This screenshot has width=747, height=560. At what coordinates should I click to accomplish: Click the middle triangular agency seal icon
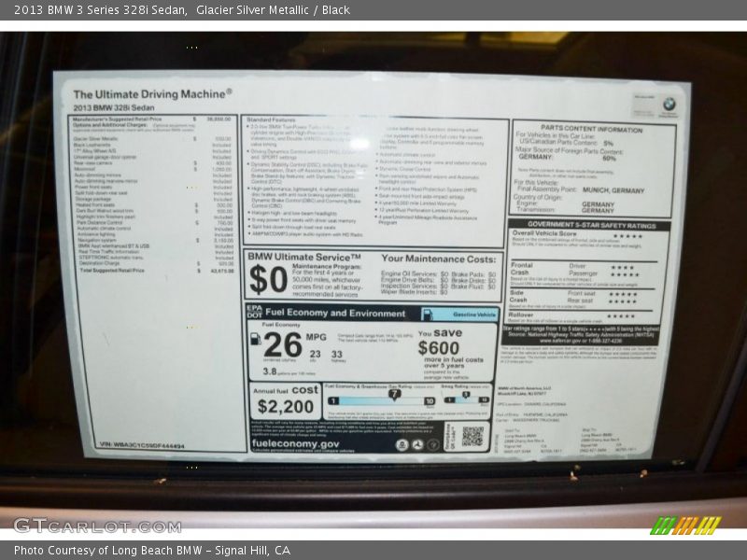click(x=417, y=445)
